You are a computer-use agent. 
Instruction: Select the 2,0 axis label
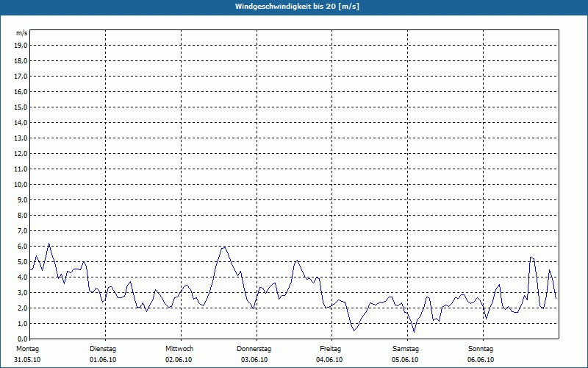coord(23,308)
